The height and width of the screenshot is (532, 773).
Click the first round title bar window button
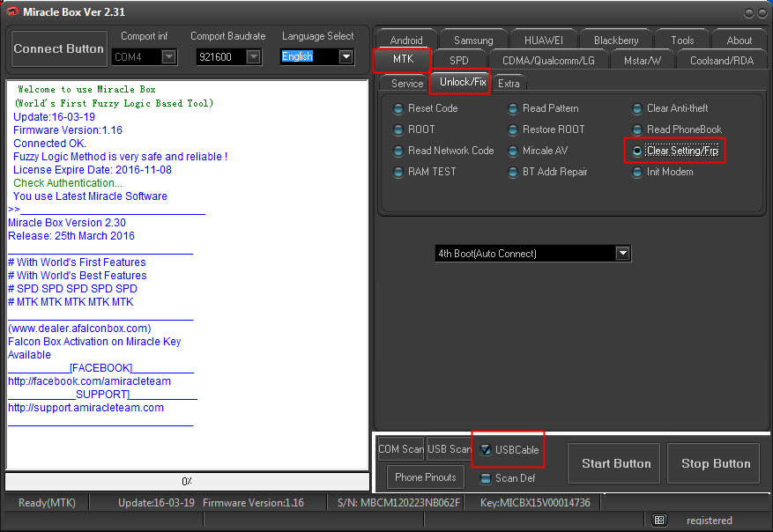pos(749,13)
